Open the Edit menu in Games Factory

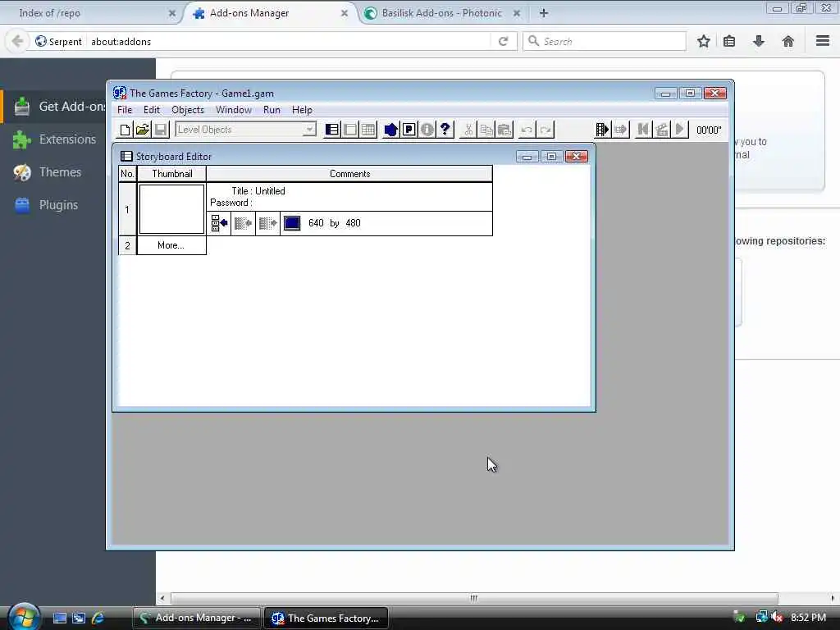point(152,110)
